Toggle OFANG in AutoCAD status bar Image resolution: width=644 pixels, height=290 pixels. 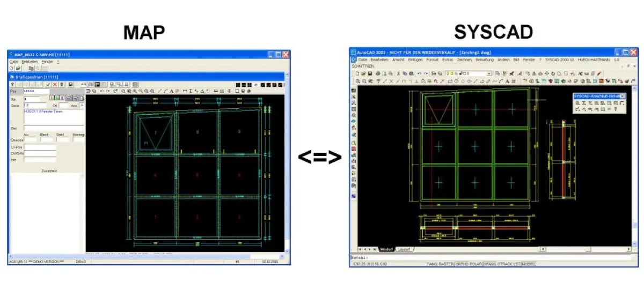489,264
